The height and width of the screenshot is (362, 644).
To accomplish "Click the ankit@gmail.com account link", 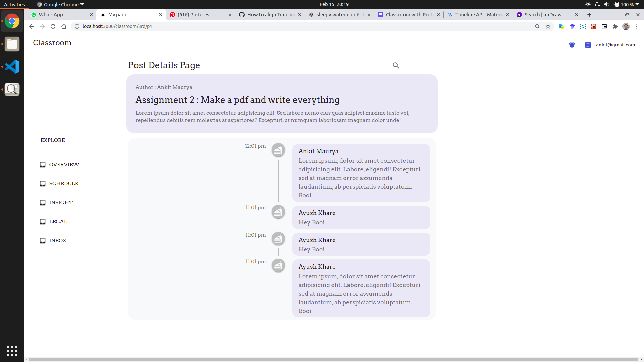I will click(615, 45).
